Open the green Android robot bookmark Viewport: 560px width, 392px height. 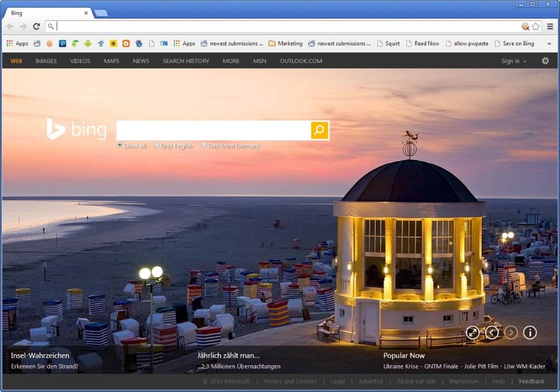(x=88, y=44)
